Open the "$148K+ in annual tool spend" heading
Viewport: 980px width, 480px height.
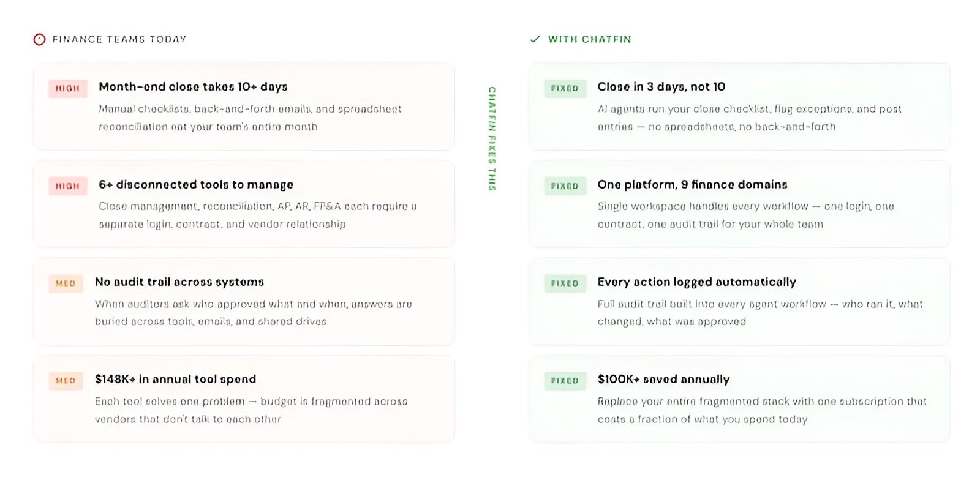pos(176,380)
